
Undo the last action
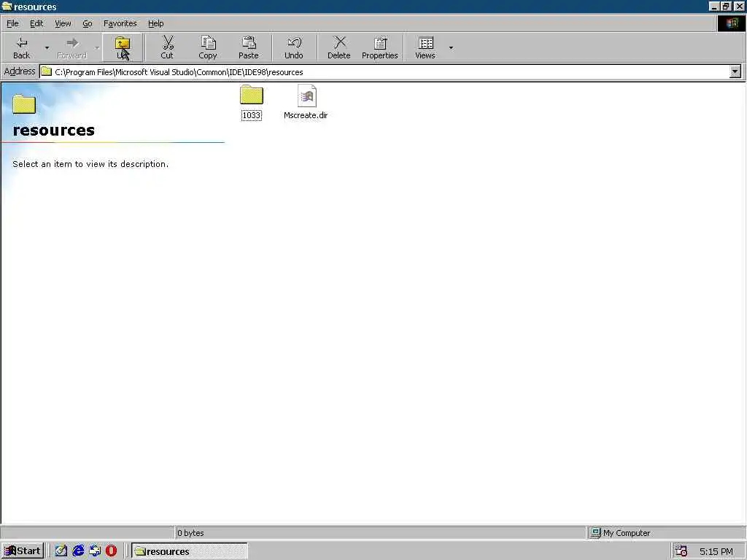coord(293,47)
